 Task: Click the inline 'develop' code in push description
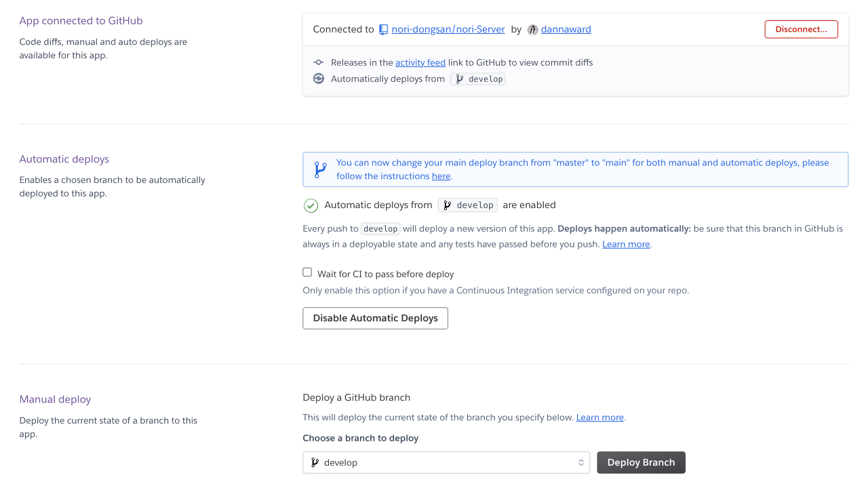click(380, 229)
